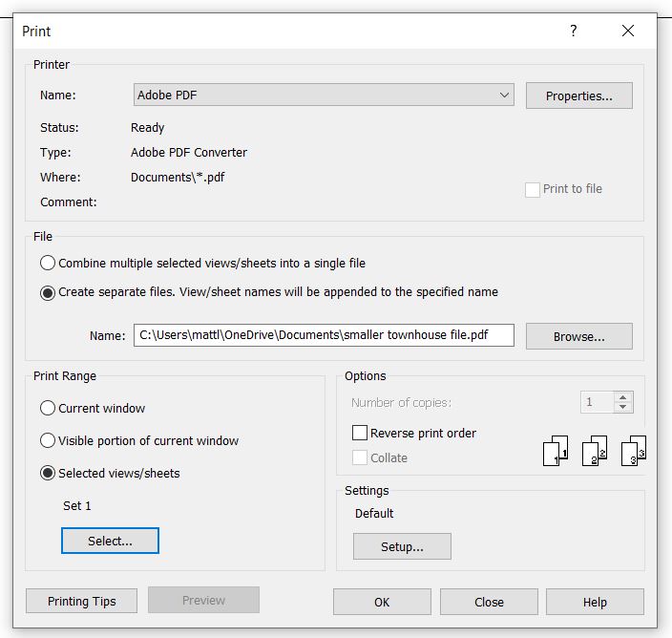Click the file Name input field

pos(324,335)
